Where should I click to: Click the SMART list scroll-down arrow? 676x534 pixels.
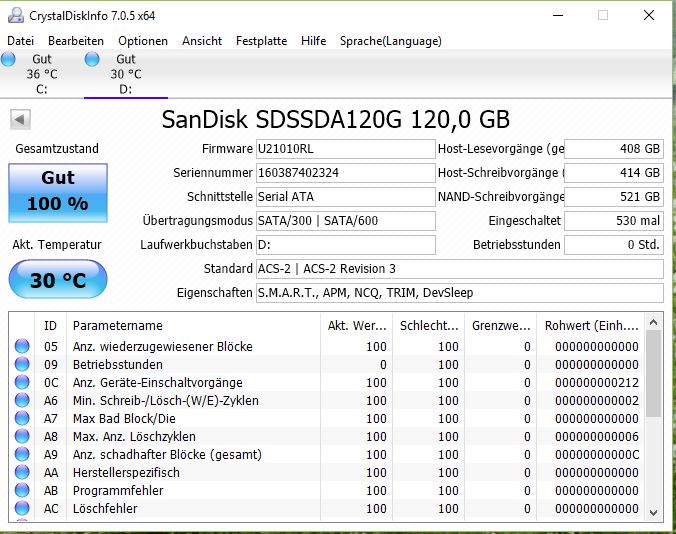pyautogui.click(x=653, y=512)
